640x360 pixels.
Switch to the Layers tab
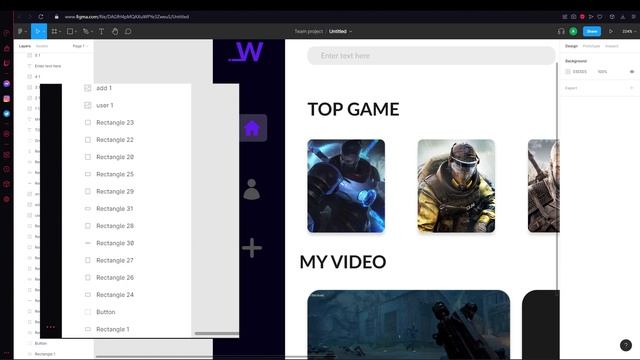tap(25, 46)
